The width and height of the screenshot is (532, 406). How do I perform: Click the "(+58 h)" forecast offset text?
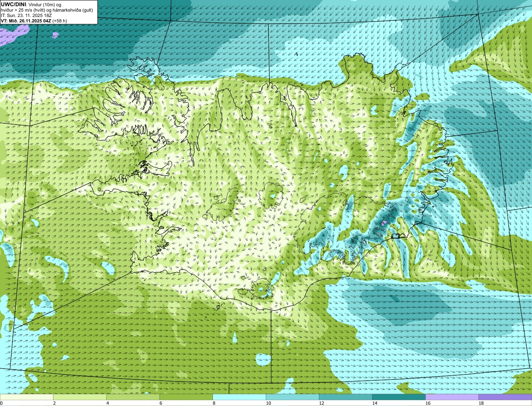(x=60, y=20)
